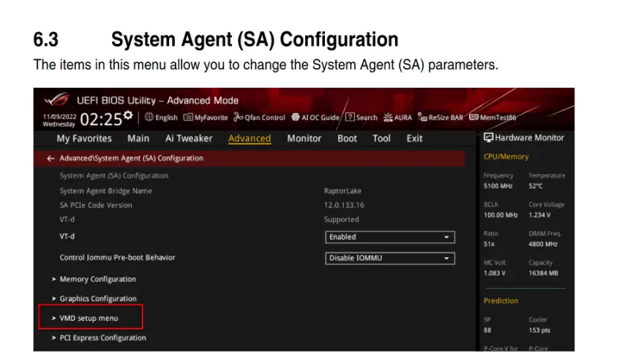
Task: Click the English language globe icon
Action: [x=149, y=117]
